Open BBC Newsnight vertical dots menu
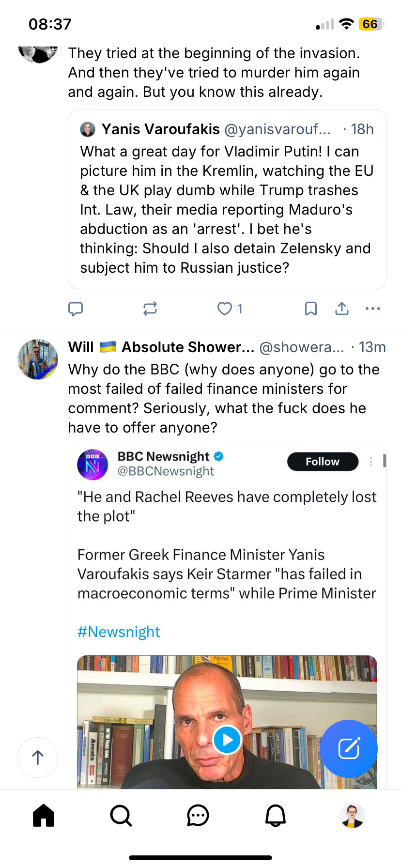 (371, 462)
